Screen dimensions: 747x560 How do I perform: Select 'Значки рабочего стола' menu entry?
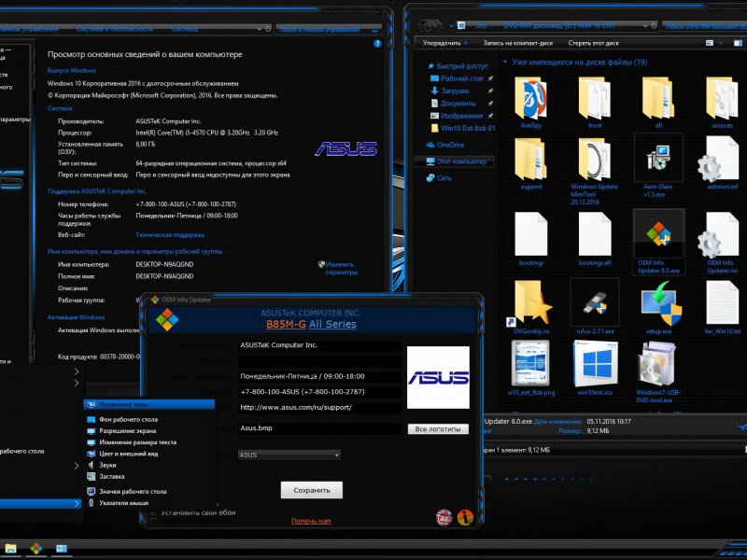(x=149, y=492)
